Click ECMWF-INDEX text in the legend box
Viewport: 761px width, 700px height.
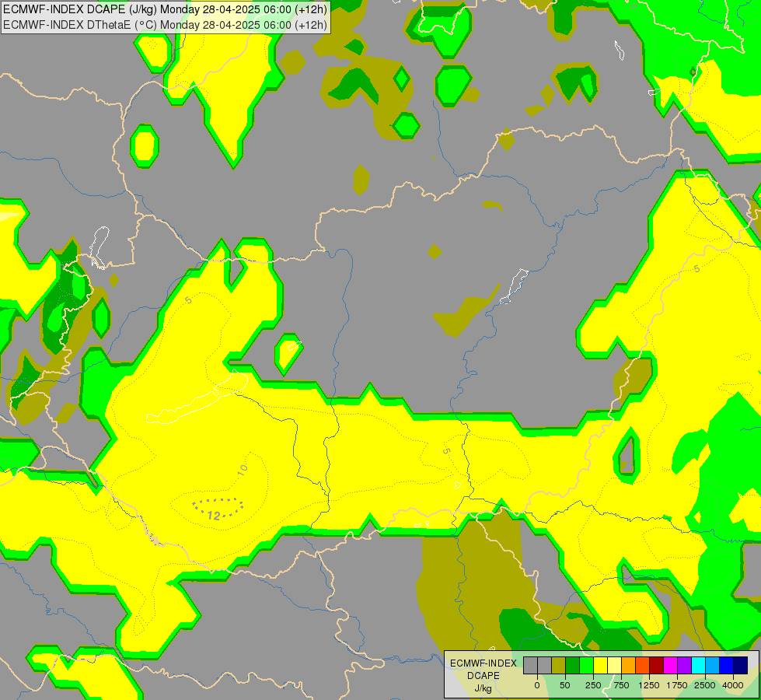(483, 663)
